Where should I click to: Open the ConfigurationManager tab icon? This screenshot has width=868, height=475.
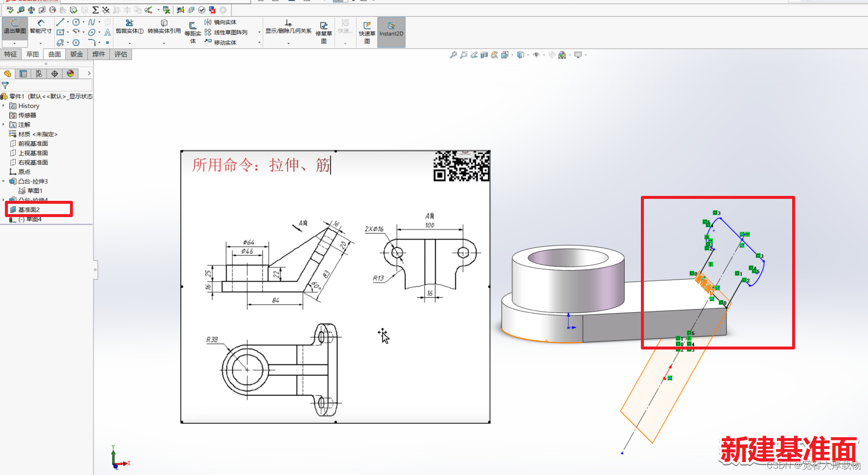[38, 74]
